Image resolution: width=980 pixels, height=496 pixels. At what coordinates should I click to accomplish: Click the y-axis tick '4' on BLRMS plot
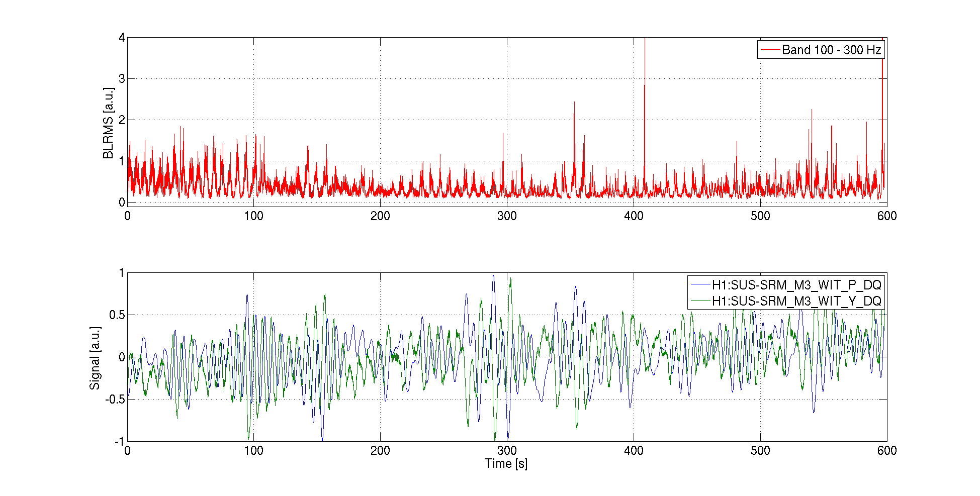pyautogui.click(x=122, y=38)
